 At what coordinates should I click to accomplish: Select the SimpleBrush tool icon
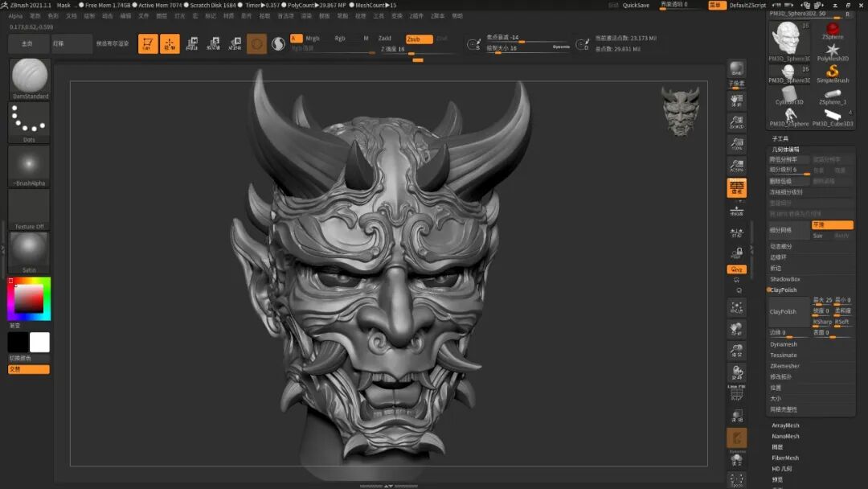(832, 74)
